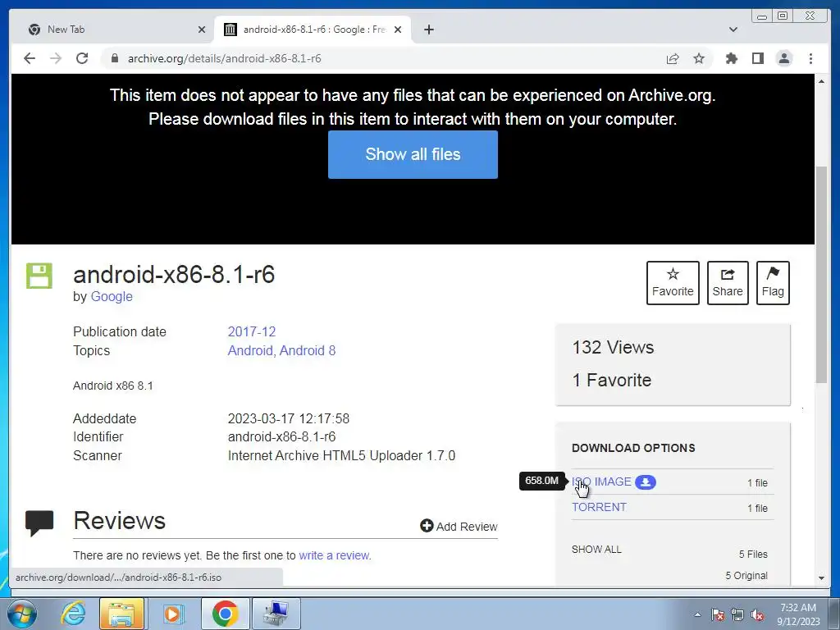
Task: Click the Chrome profile avatar icon
Action: pos(783,58)
